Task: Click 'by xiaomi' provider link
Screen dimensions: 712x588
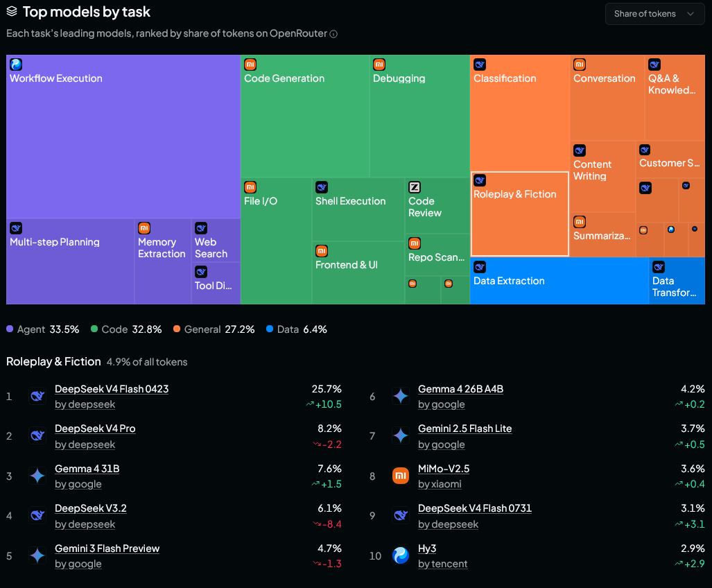Action: (x=440, y=484)
